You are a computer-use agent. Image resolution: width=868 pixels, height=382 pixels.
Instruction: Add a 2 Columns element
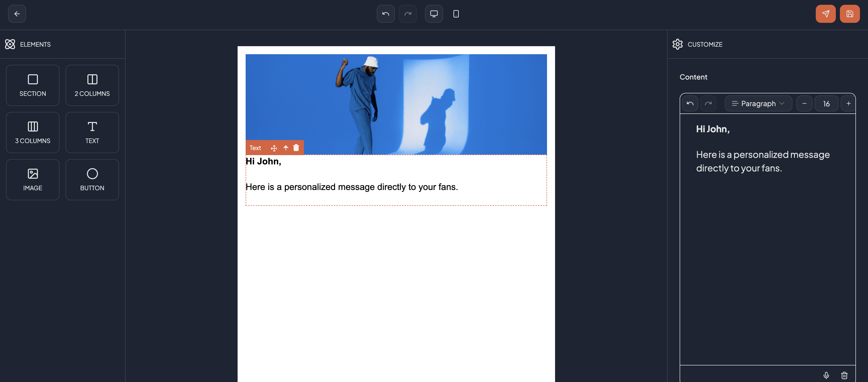(x=92, y=85)
